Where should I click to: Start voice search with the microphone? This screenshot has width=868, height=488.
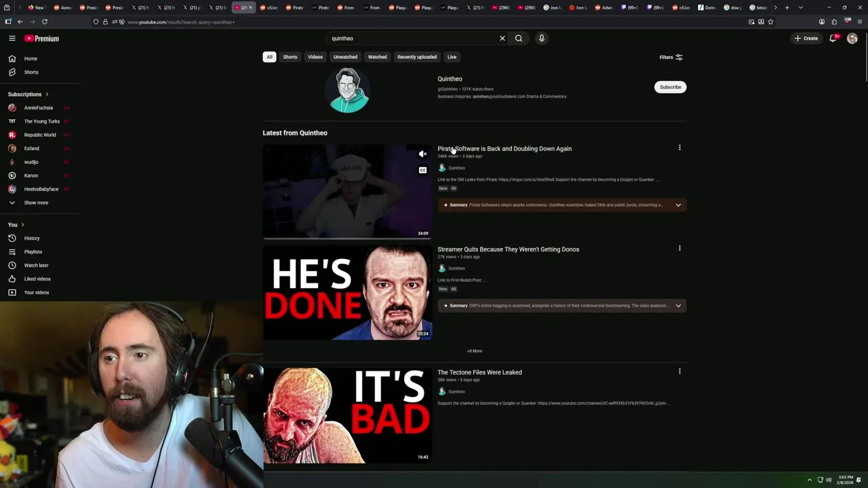pyautogui.click(x=542, y=39)
